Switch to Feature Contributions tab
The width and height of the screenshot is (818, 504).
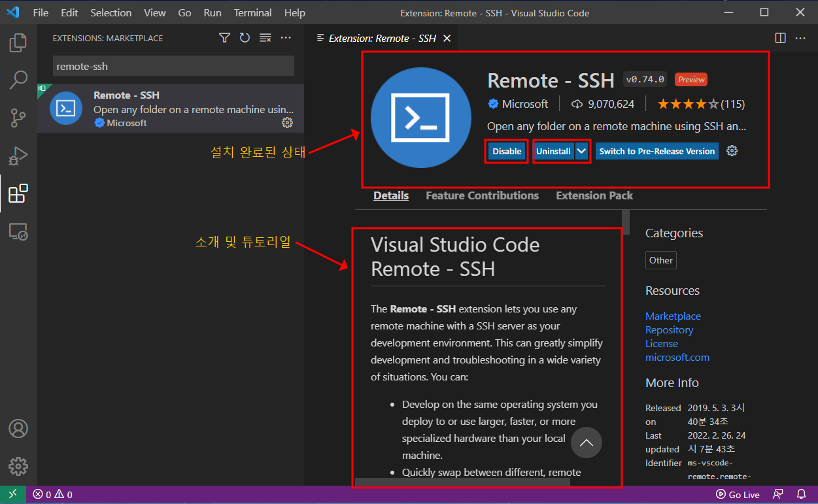pos(482,195)
